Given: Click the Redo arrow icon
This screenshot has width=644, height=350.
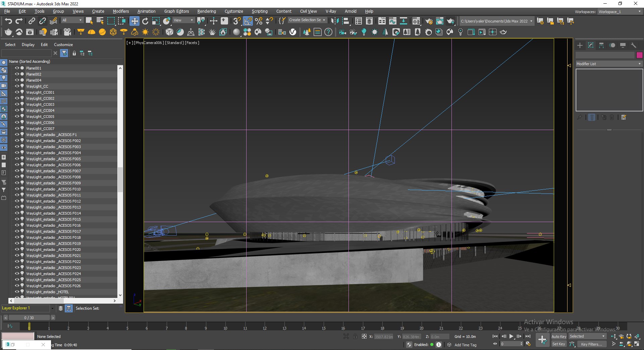Looking at the screenshot, I should [x=19, y=21].
